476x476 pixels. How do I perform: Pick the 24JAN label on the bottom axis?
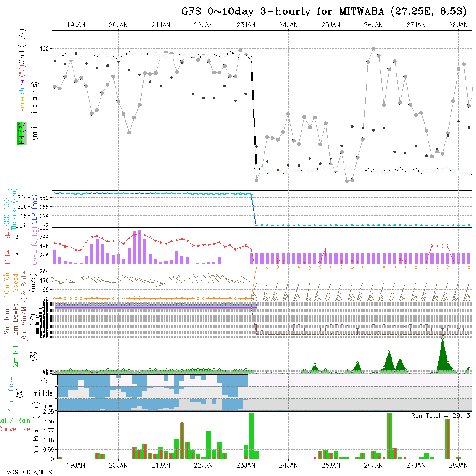(x=288, y=466)
